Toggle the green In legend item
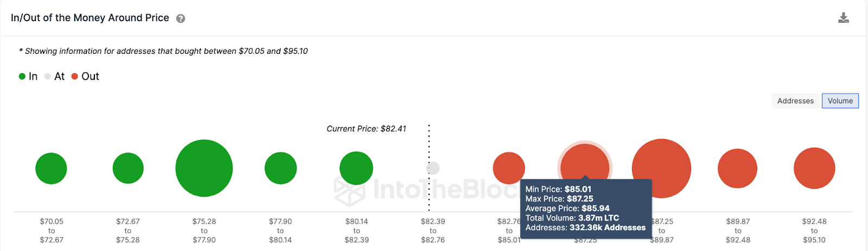The height and width of the screenshot is (251, 868). [28, 77]
